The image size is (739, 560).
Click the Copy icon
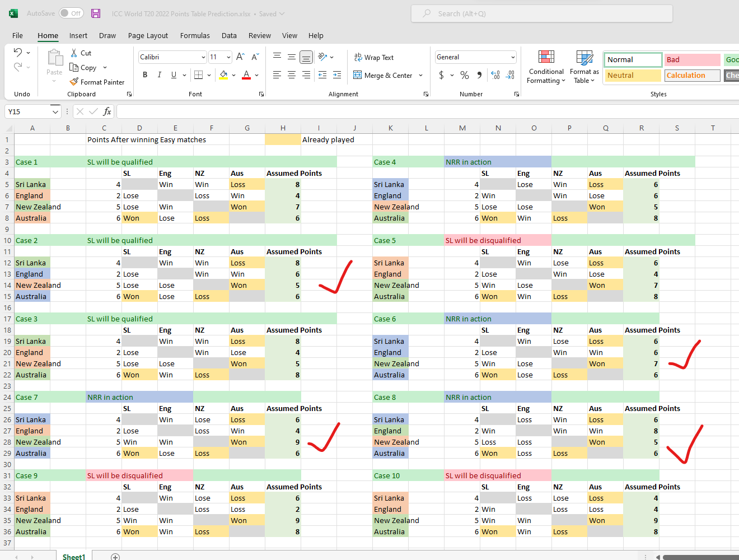click(x=74, y=67)
